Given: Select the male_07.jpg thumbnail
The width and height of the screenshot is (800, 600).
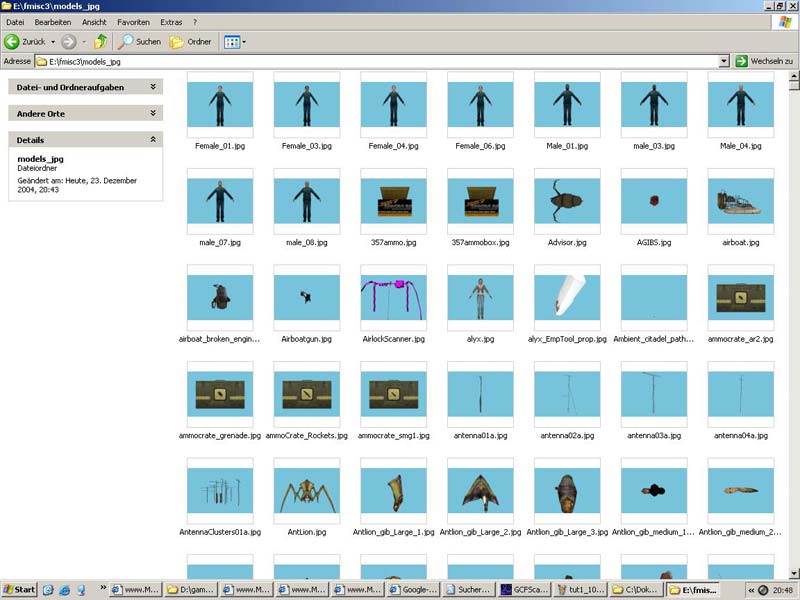Looking at the screenshot, I should pos(220,201).
